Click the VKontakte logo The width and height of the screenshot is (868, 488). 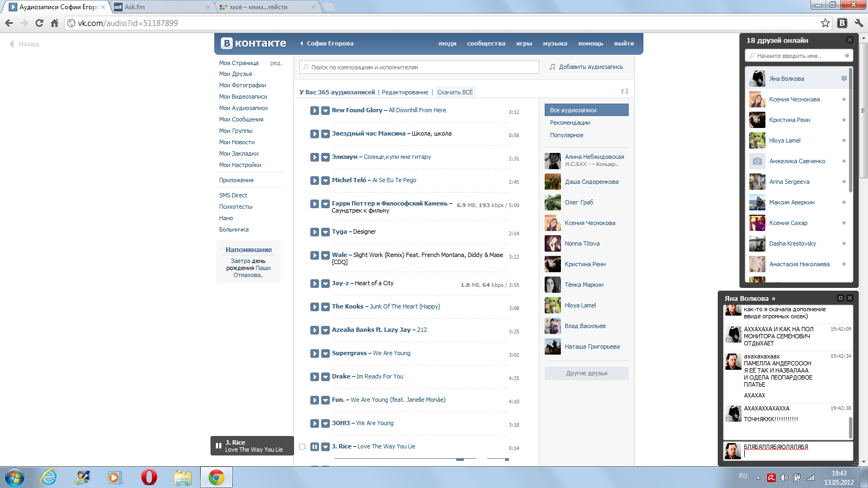coord(253,43)
